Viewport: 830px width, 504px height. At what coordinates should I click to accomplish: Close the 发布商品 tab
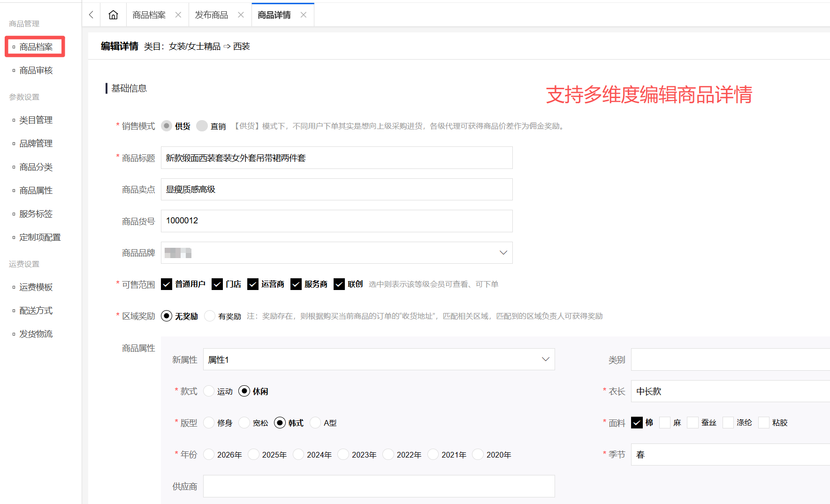(x=241, y=15)
